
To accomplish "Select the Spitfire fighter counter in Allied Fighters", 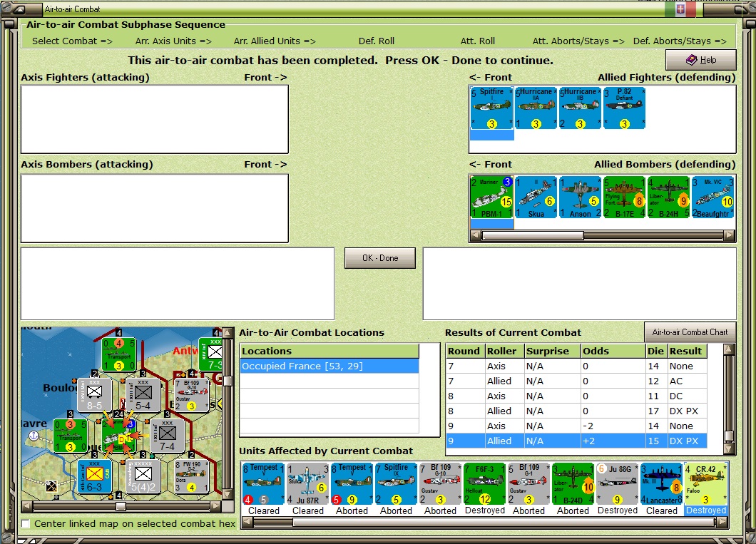I will 492,108.
